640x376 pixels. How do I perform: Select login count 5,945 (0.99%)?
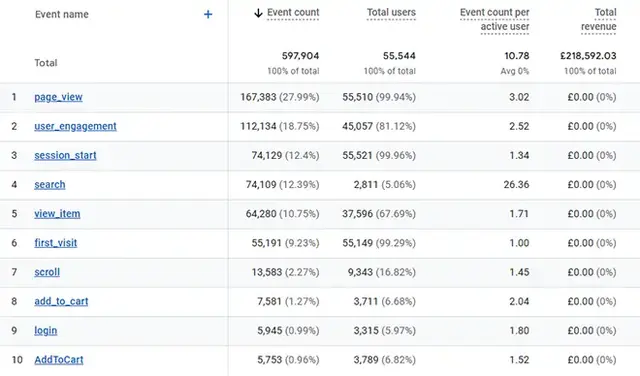pos(288,331)
